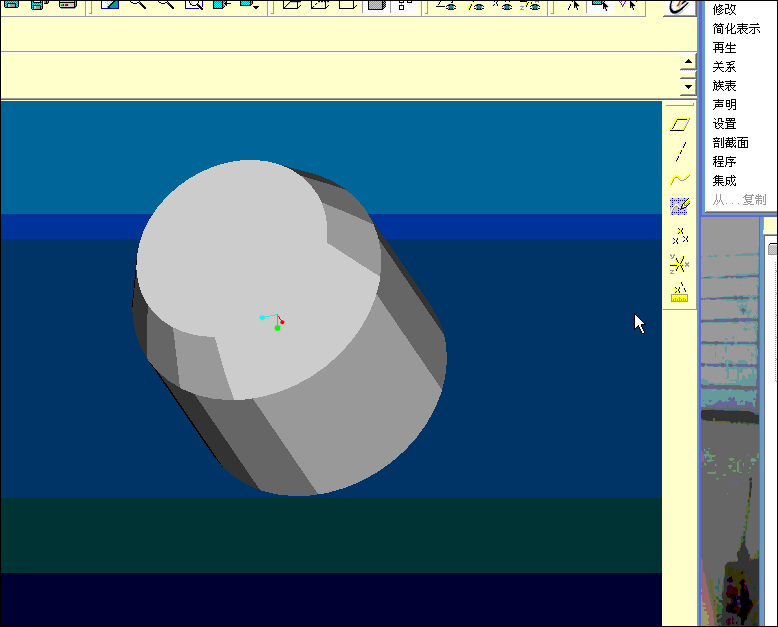Toggle datum point display eye icon
The width and height of the screenshot is (778, 627).
503,6
